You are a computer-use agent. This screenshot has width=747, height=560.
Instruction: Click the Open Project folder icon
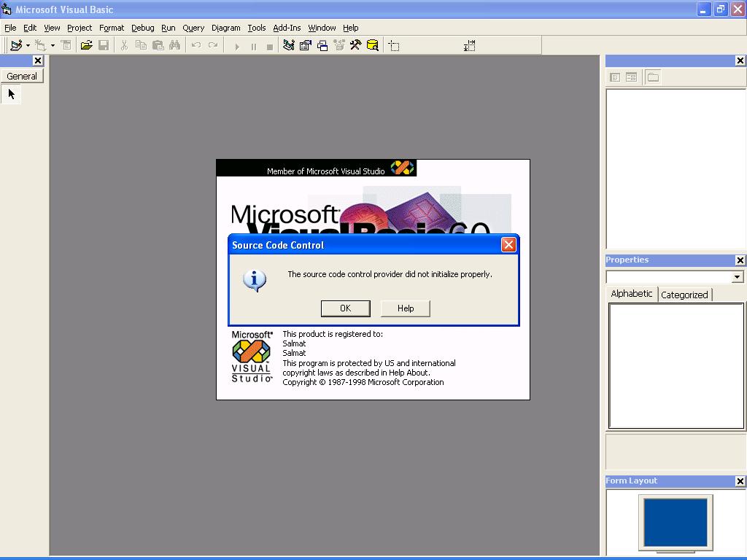click(86, 45)
